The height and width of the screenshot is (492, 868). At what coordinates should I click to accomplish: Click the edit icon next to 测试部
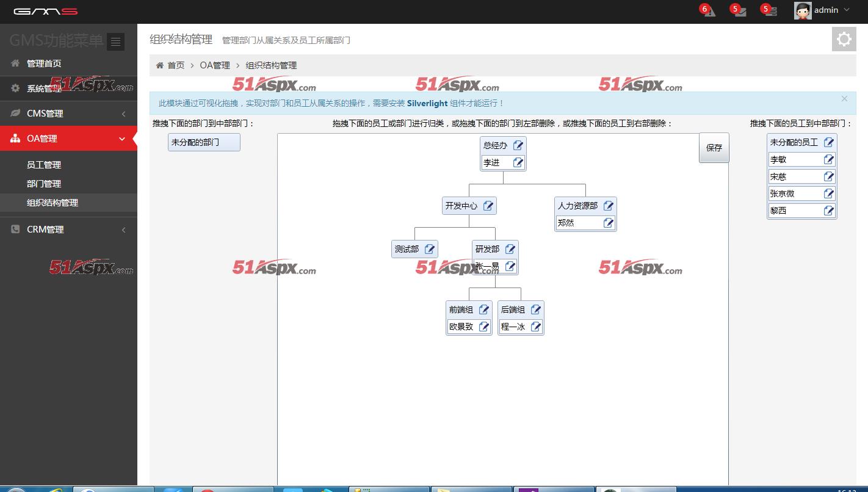click(430, 249)
